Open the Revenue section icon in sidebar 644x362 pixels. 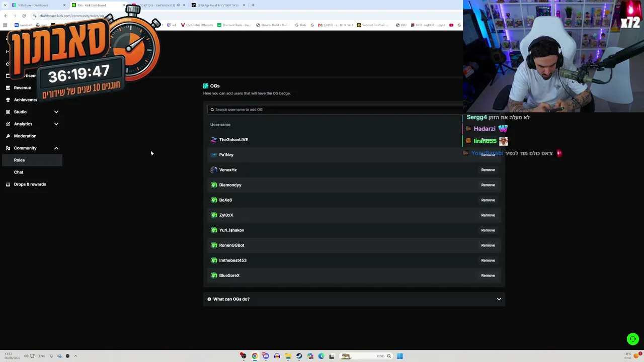tap(8, 87)
